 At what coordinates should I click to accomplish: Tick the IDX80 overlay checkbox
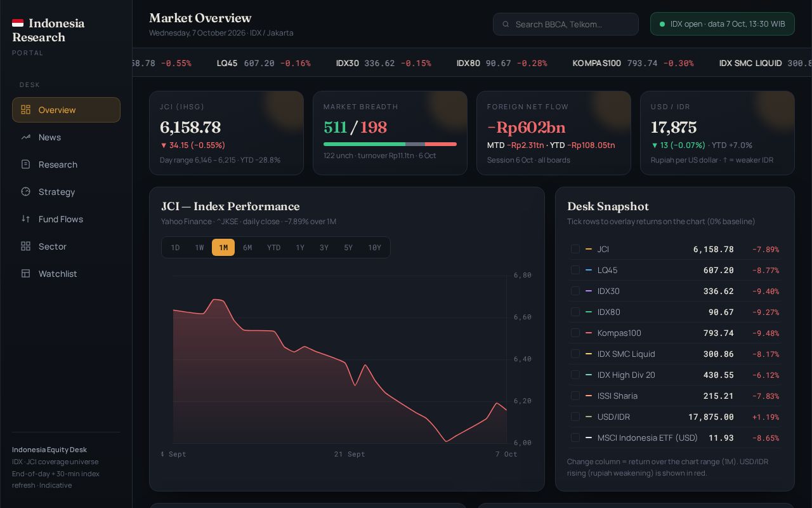tap(575, 312)
